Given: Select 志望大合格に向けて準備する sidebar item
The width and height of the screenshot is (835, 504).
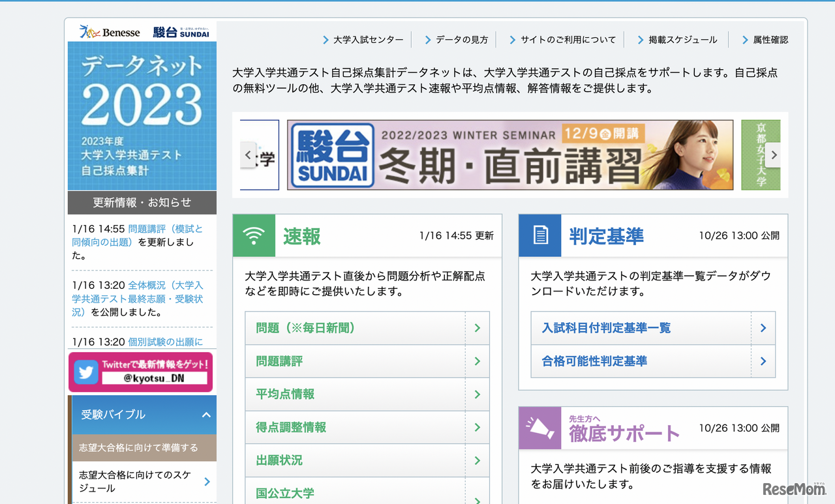Looking at the screenshot, I should [144, 448].
